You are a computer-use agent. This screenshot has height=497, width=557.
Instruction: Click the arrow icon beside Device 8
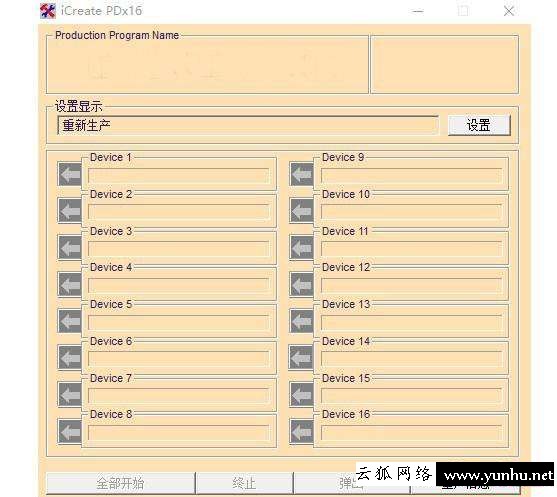pyautogui.click(x=70, y=432)
